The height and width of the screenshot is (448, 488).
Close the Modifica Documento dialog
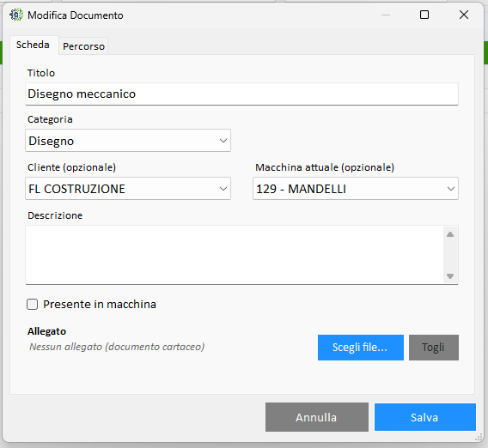pos(464,15)
